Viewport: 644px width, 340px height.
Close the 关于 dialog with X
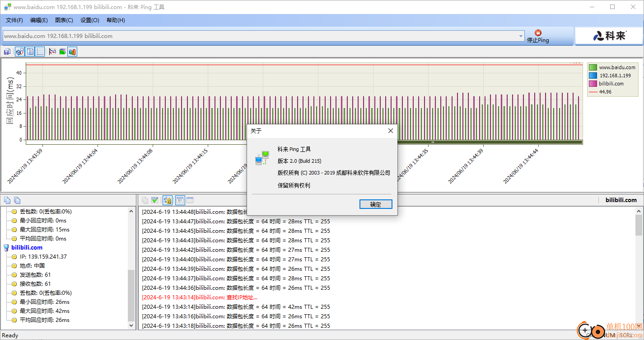[x=391, y=131]
